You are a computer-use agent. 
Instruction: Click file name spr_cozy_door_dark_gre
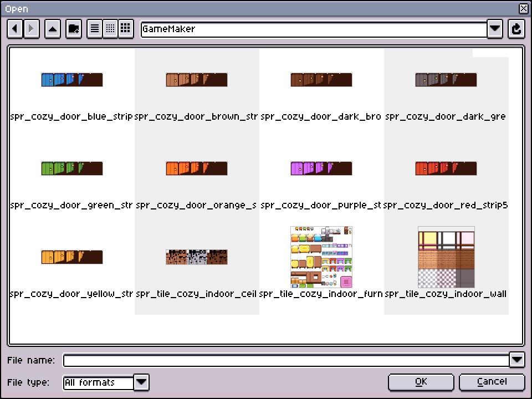[446, 117]
